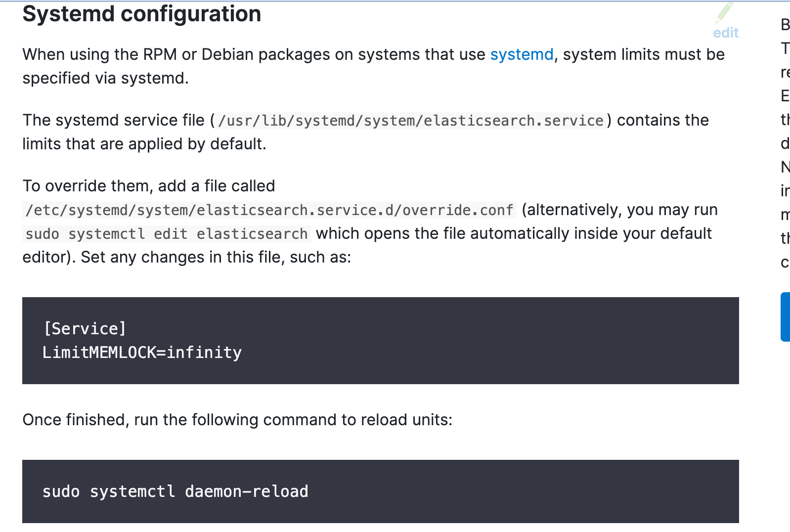Click 'which opens the file automatically' text
Image resolution: width=790 pixels, height=532 pixels.
click(x=513, y=233)
